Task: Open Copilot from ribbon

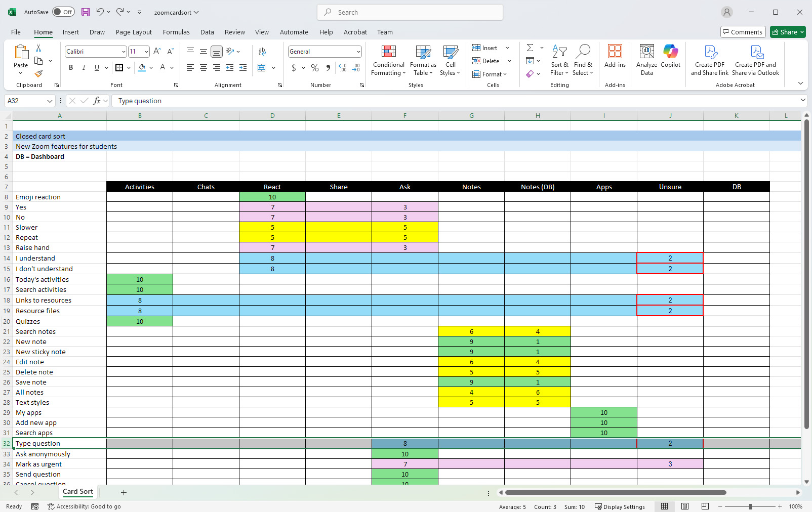Action: [x=670, y=56]
